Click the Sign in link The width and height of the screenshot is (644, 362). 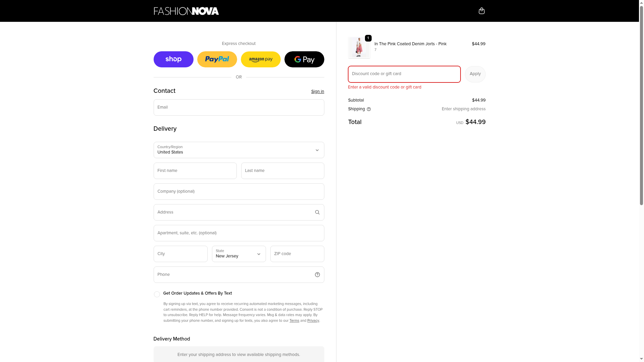tap(317, 92)
